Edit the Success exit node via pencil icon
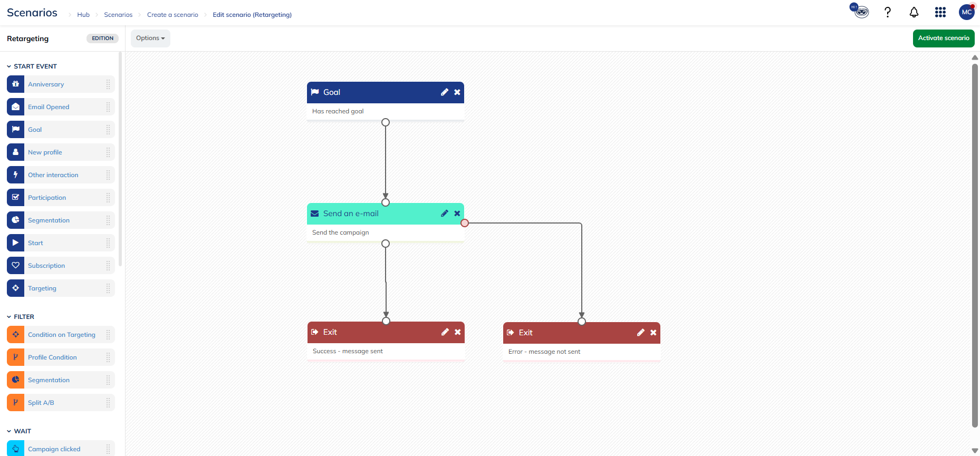 pyautogui.click(x=445, y=332)
